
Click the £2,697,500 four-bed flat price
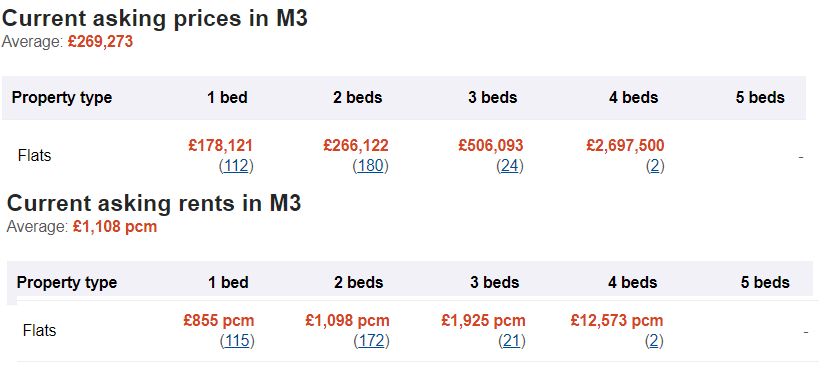pyautogui.click(x=625, y=145)
